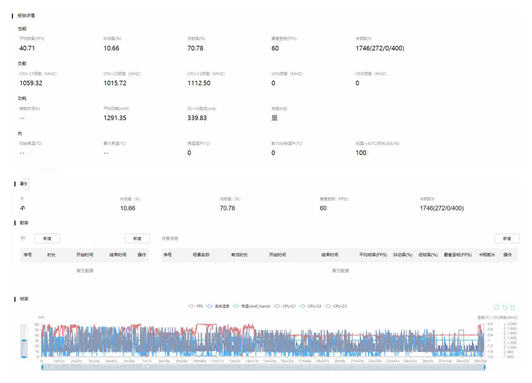Click right handle of horizontal chart zoom slider

point(484,367)
